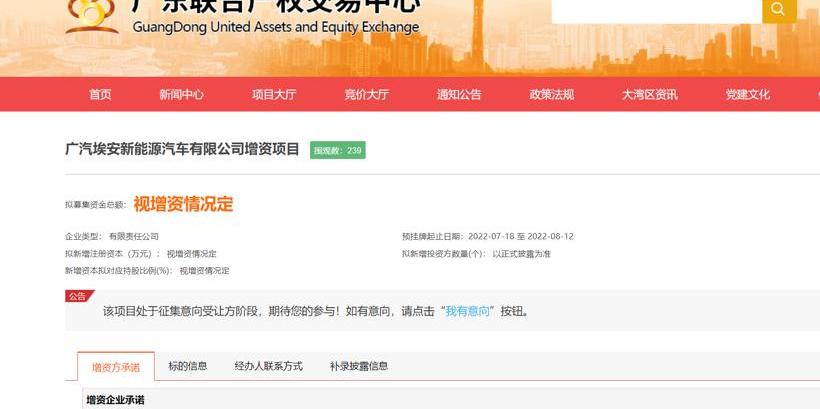
Task: Click the green 围观数 239 badge
Action: click(x=338, y=151)
